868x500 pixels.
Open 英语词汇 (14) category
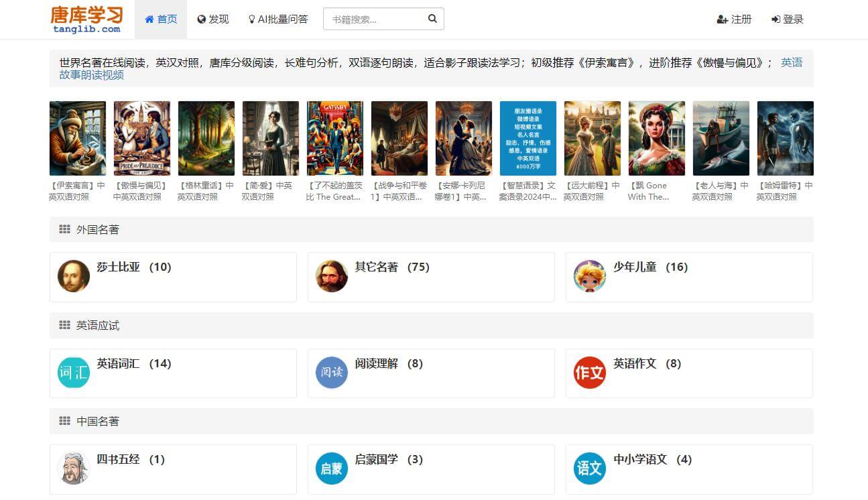tap(134, 363)
